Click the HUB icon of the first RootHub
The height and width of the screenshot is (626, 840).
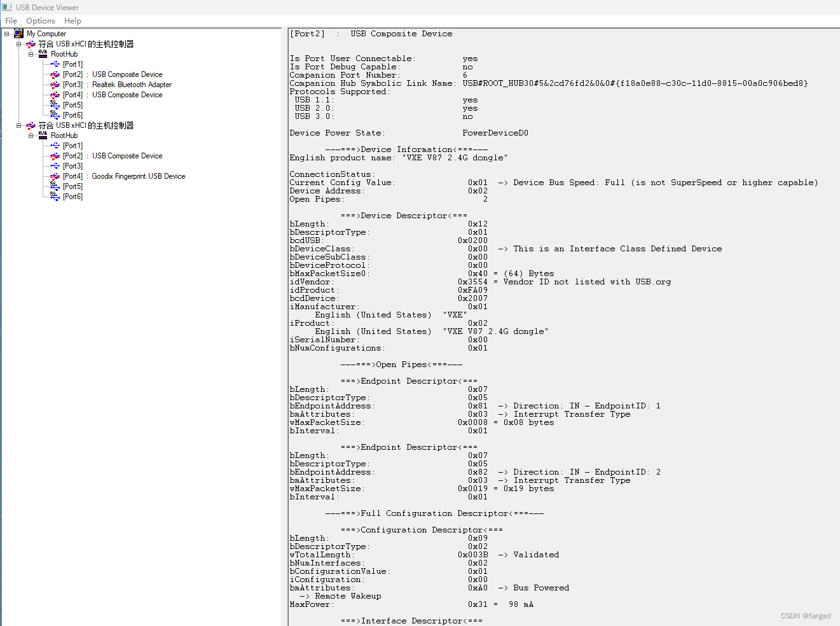[x=43, y=54]
